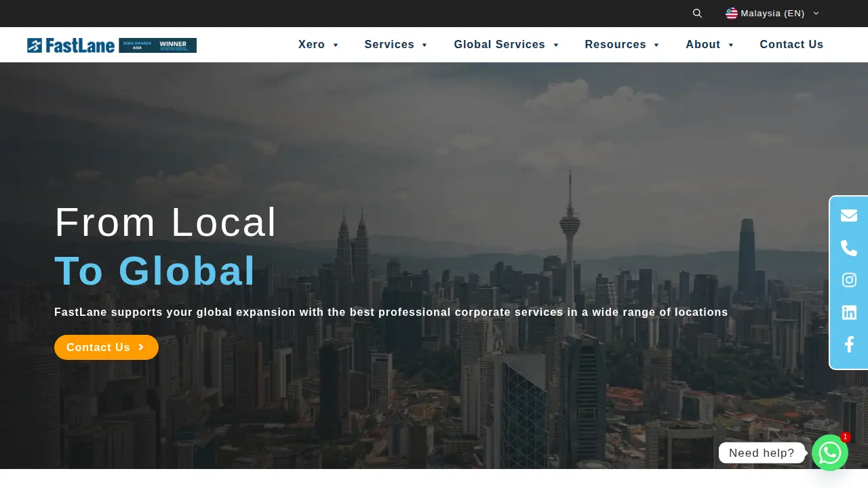Open the email envelope side icon
The image size is (868, 488).
[849, 216]
